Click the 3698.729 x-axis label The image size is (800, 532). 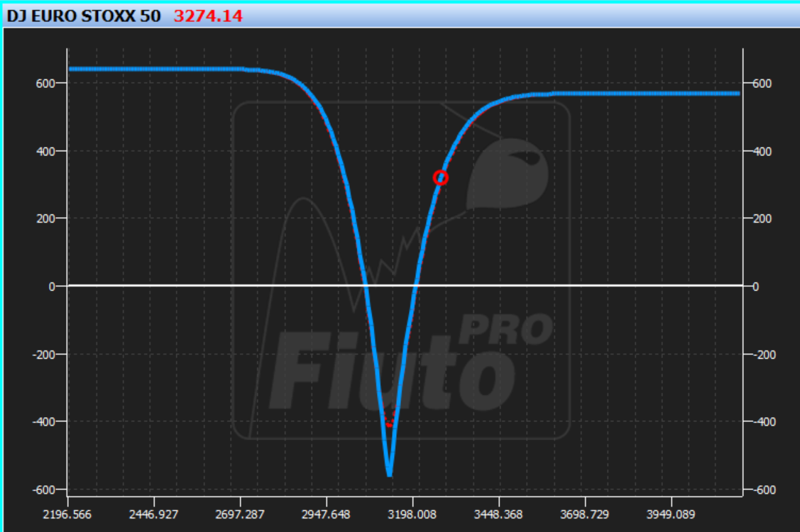pyautogui.click(x=585, y=514)
